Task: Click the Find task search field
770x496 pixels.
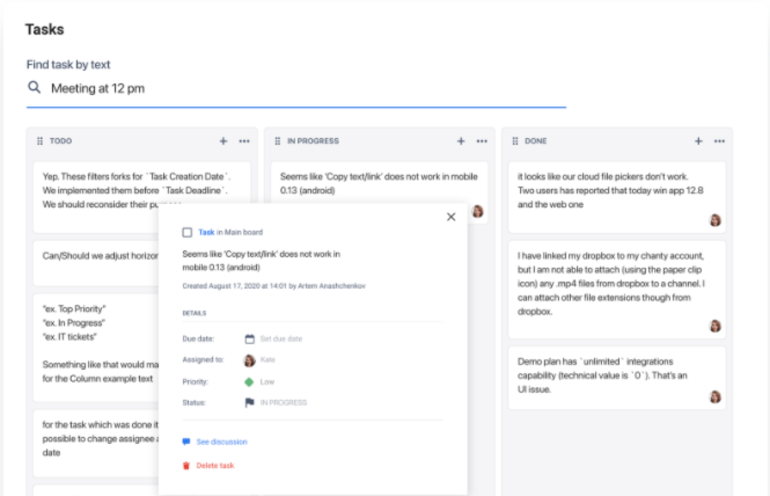Action: [x=300, y=88]
